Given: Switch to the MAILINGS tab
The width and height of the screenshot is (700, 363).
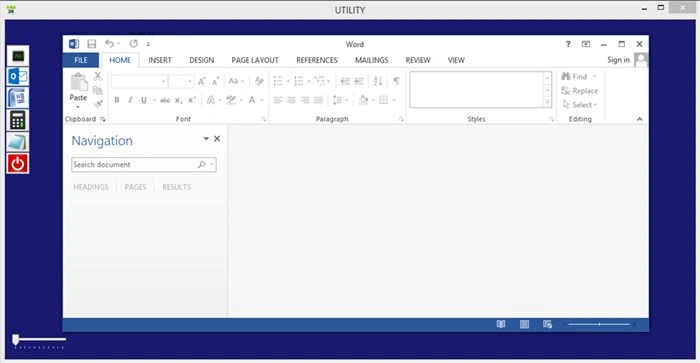Looking at the screenshot, I should coord(371,60).
